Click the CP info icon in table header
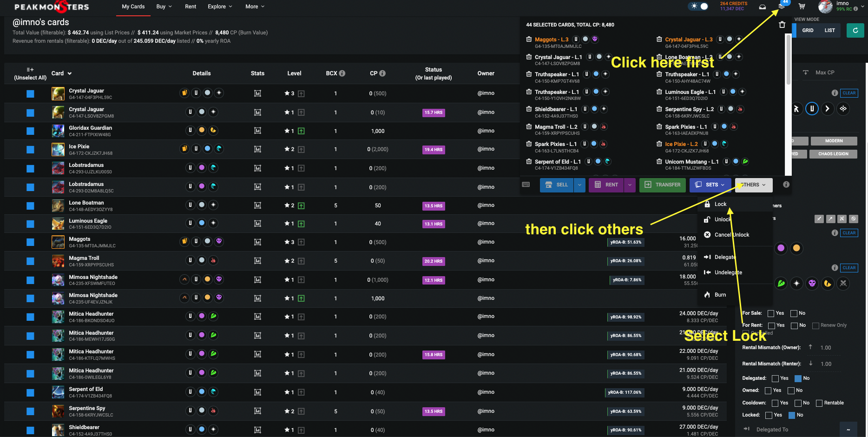 [x=382, y=73]
